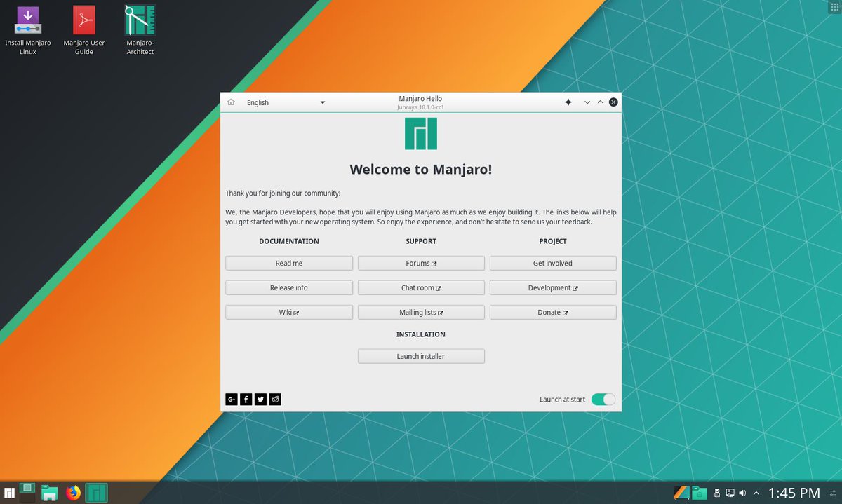Click the Reddit icon at the bottom
Image resolution: width=842 pixels, height=504 pixels.
click(275, 399)
